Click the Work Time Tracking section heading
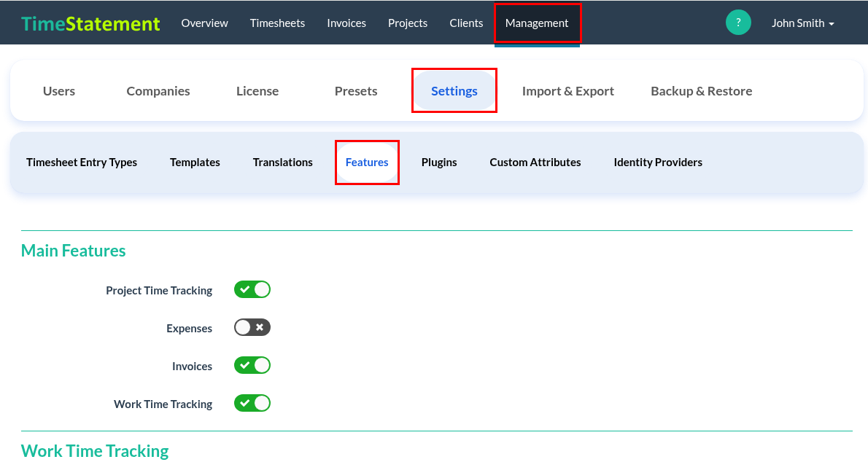The image size is (868, 462). [x=95, y=451]
